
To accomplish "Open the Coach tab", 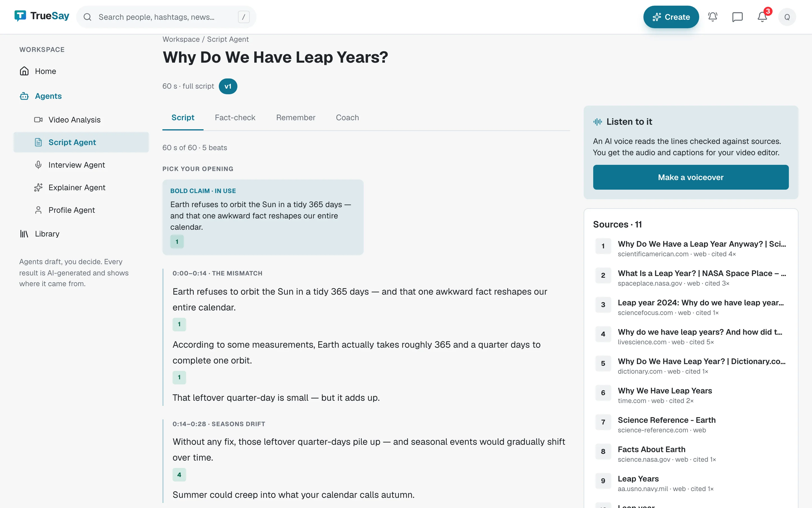I will click(347, 118).
